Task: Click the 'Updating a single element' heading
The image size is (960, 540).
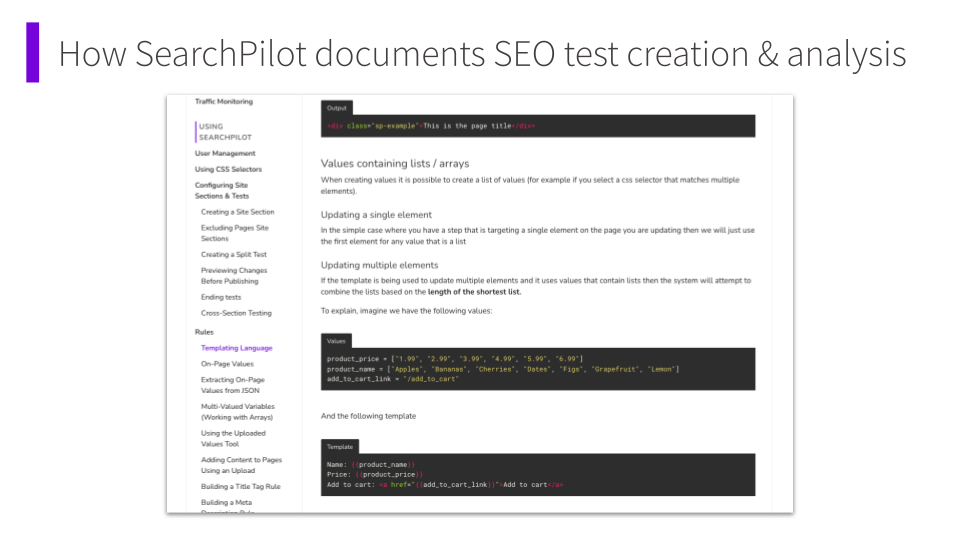Action: [376, 215]
